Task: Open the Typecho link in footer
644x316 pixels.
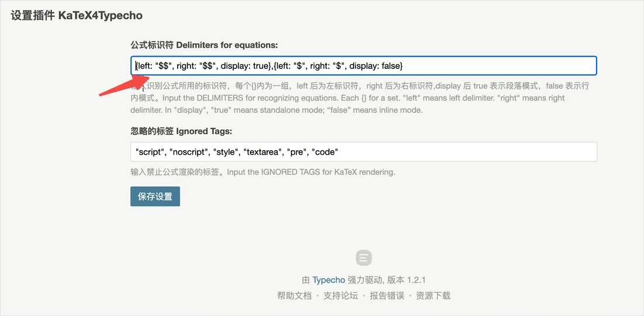Action: point(328,280)
